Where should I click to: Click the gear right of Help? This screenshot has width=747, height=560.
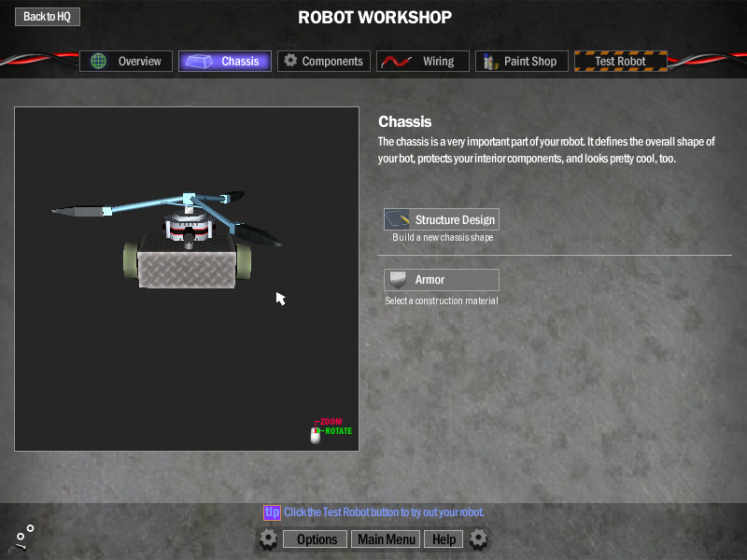click(478, 539)
